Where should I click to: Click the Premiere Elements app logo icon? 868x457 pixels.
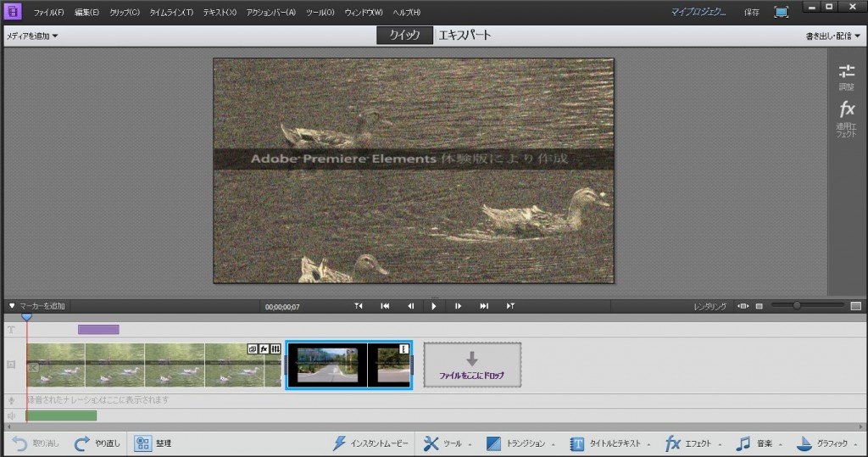point(12,11)
